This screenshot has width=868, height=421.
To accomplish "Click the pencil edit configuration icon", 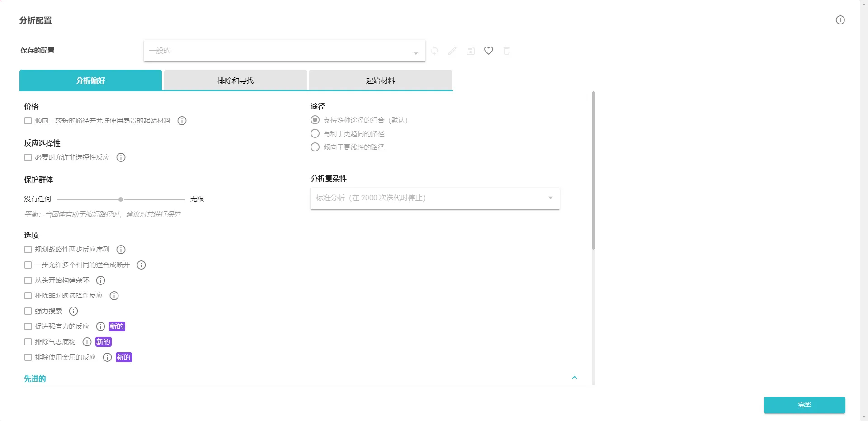I will (x=452, y=51).
